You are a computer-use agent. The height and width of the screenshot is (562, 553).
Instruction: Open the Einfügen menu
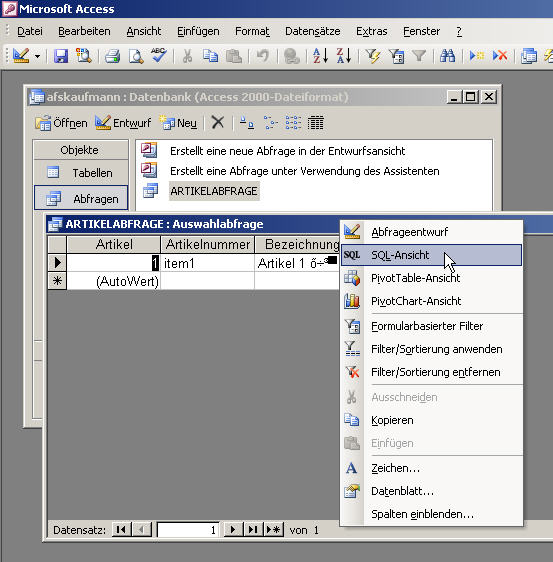point(198,32)
